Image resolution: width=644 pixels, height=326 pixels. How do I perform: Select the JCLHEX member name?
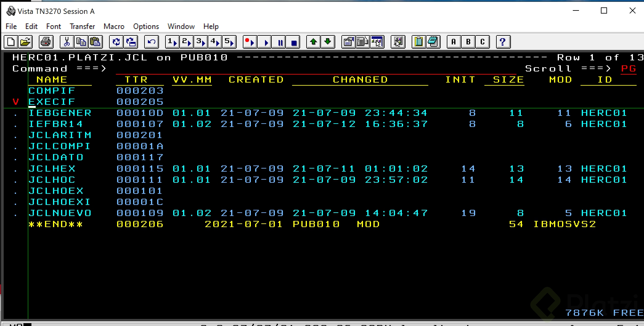pyautogui.click(x=52, y=169)
